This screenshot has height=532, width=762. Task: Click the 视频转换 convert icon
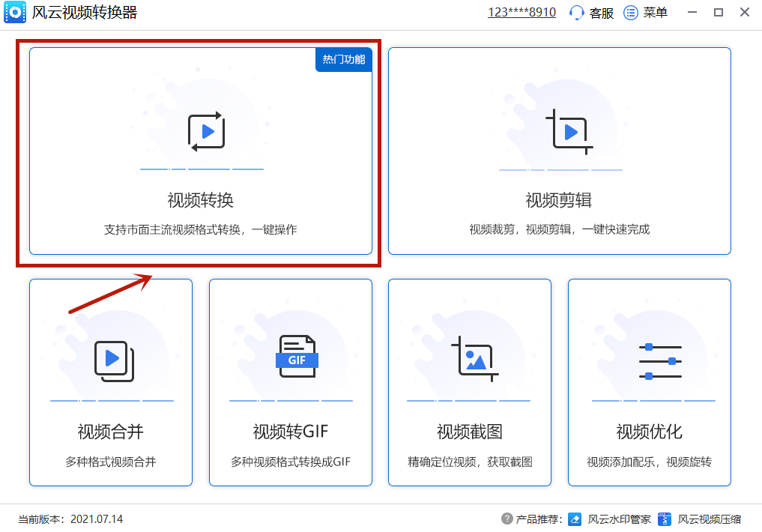coord(207,132)
